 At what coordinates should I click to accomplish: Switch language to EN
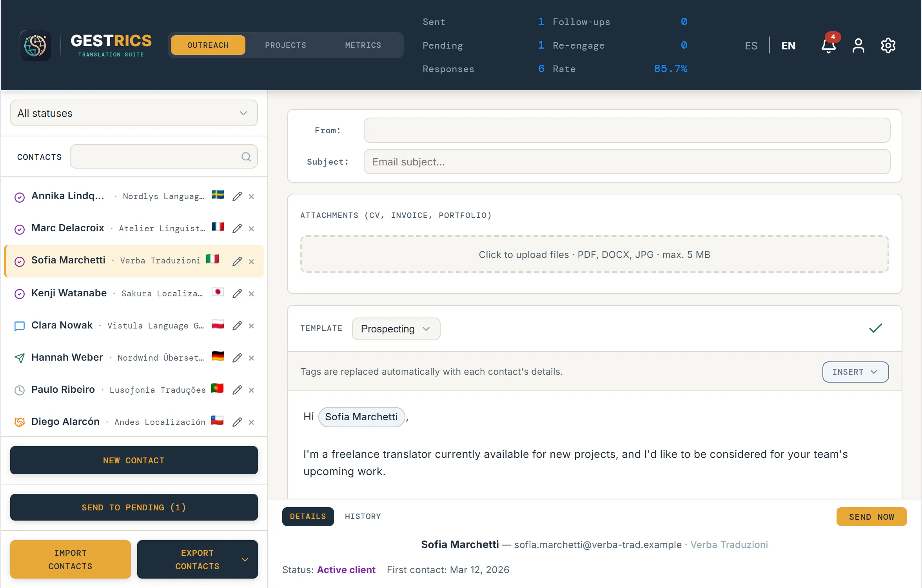[x=788, y=46]
